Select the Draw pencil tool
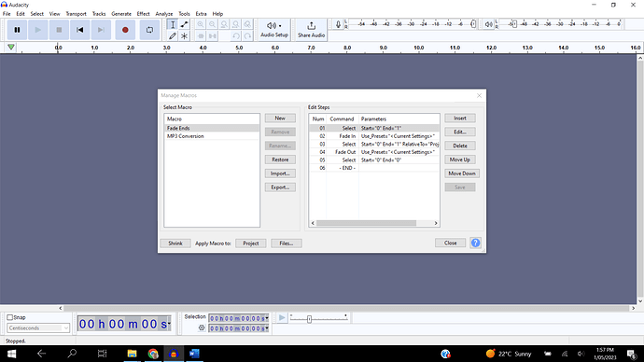The width and height of the screenshot is (644, 362). [x=173, y=36]
